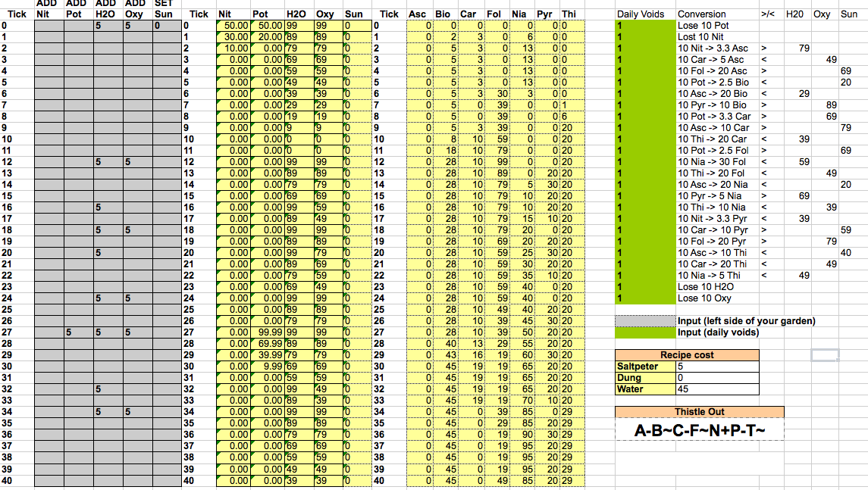Viewport: 868px width, 490px height.
Task: Click the '10 Fol -> 20 Asc' conversion
Action: (717, 70)
